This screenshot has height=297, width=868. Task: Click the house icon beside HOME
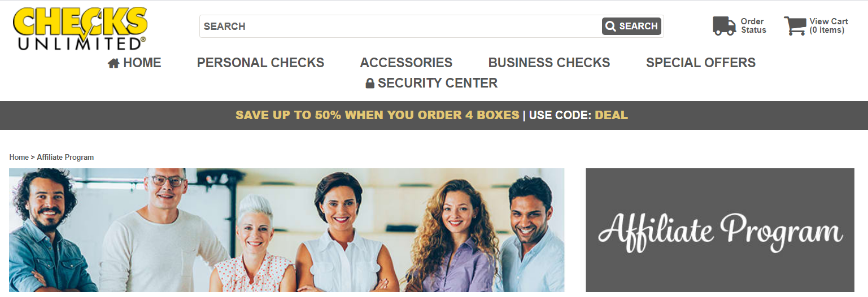pos(114,63)
